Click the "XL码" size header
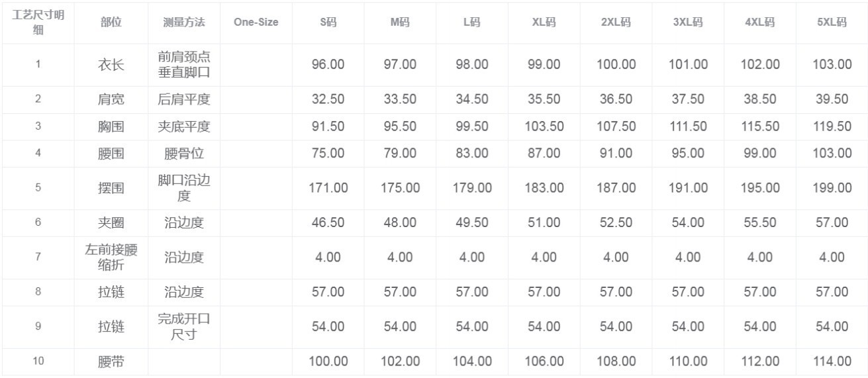868x378 pixels. coord(544,22)
